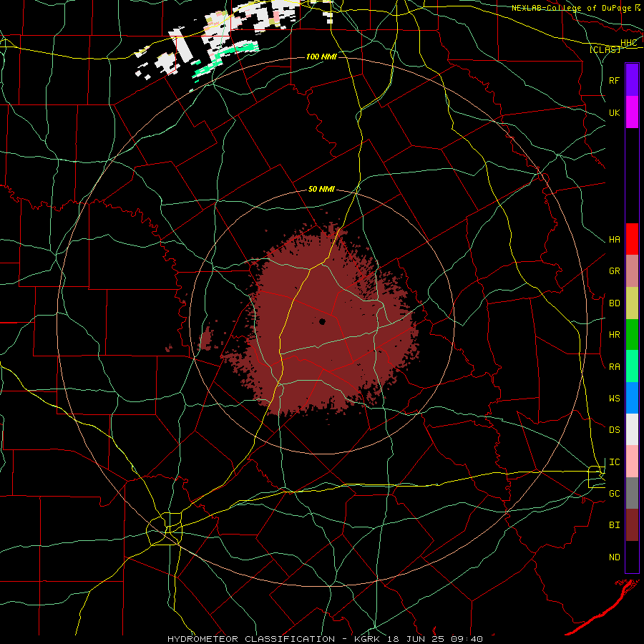Click the GC gray legend swatch
The image size is (644, 644).
pos(632,493)
